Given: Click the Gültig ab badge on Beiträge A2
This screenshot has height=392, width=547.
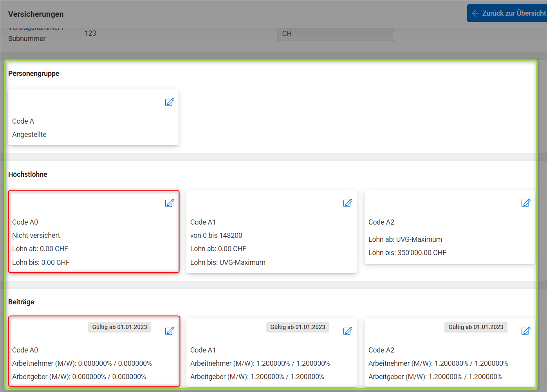Looking at the screenshot, I should tap(476, 327).
